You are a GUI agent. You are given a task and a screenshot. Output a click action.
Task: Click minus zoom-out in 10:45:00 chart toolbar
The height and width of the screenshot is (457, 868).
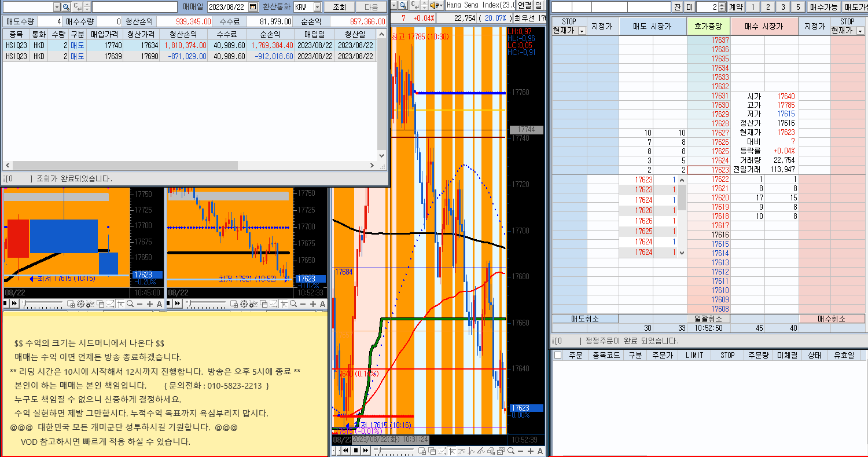click(139, 304)
